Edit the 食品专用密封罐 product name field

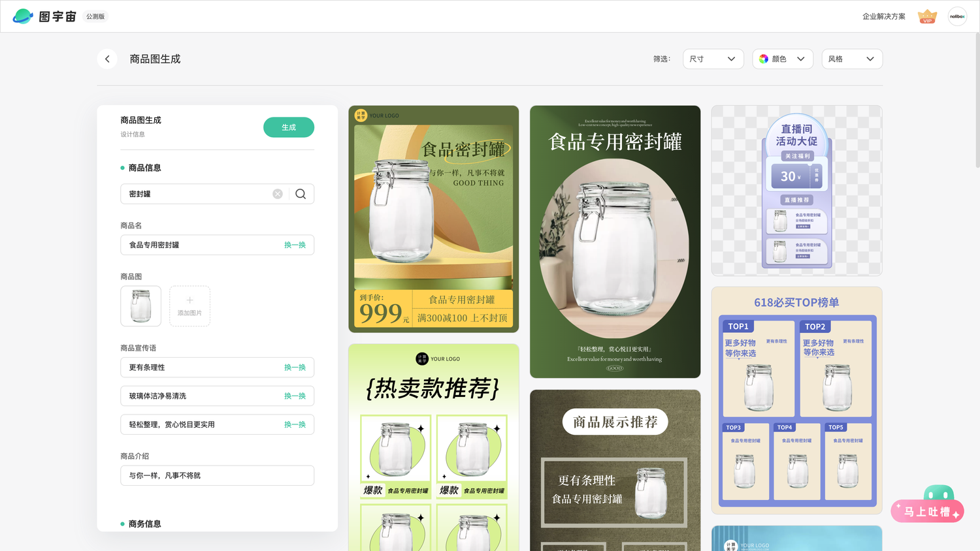[x=217, y=245]
